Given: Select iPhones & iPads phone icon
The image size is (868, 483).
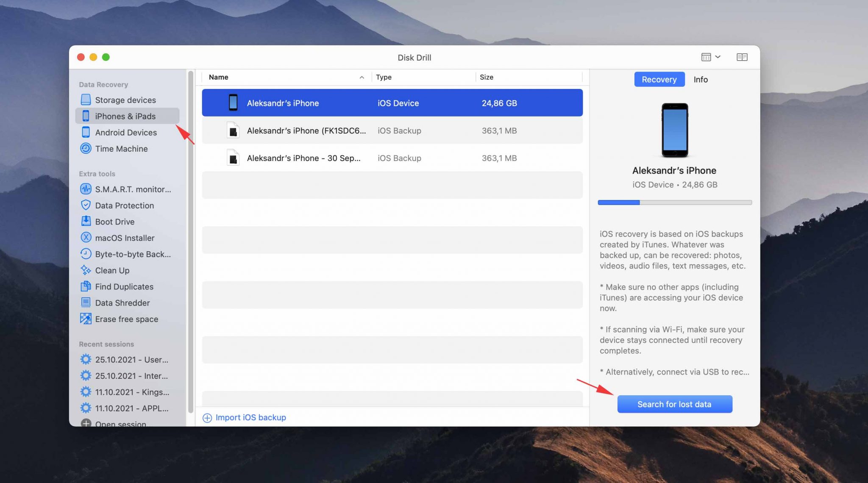Looking at the screenshot, I should (86, 116).
